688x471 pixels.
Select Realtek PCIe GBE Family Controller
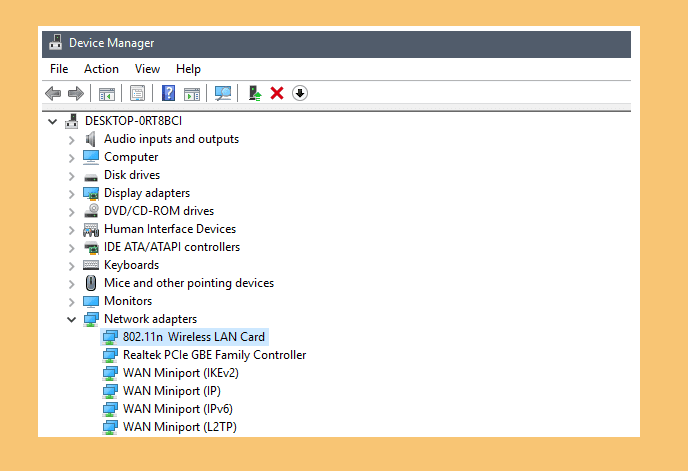click(x=214, y=355)
